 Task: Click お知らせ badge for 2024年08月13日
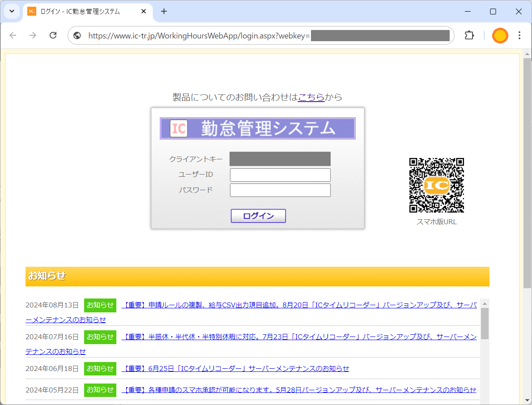click(x=100, y=305)
